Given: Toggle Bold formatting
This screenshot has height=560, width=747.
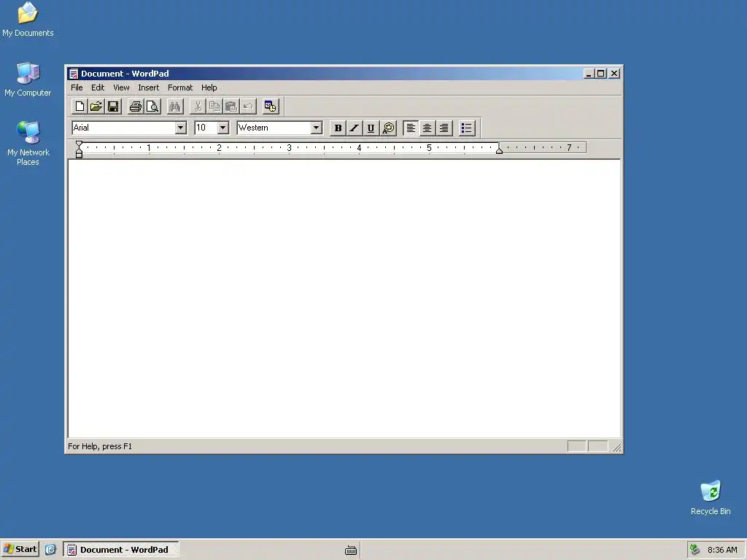Looking at the screenshot, I should point(338,128).
